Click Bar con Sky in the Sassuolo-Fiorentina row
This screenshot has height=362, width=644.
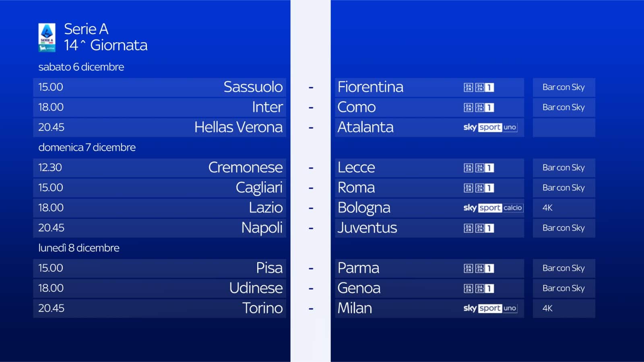563,87
